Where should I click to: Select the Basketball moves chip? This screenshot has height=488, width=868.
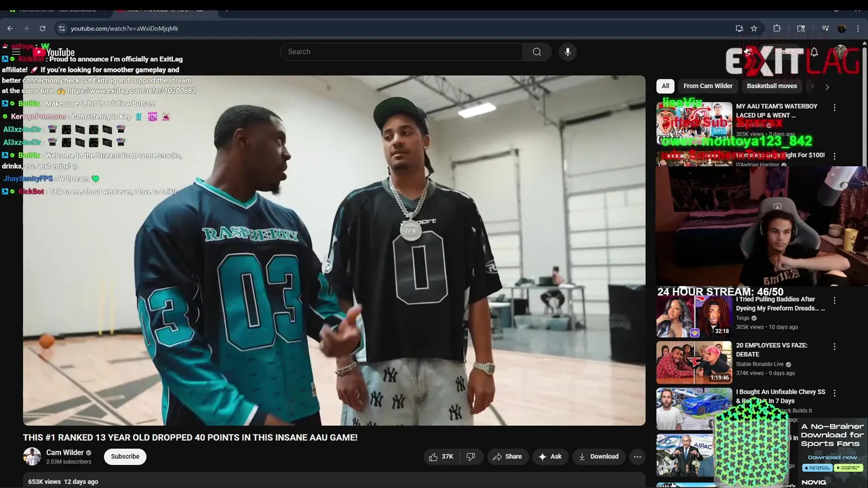pyautogui.click(x=772, y=86)
